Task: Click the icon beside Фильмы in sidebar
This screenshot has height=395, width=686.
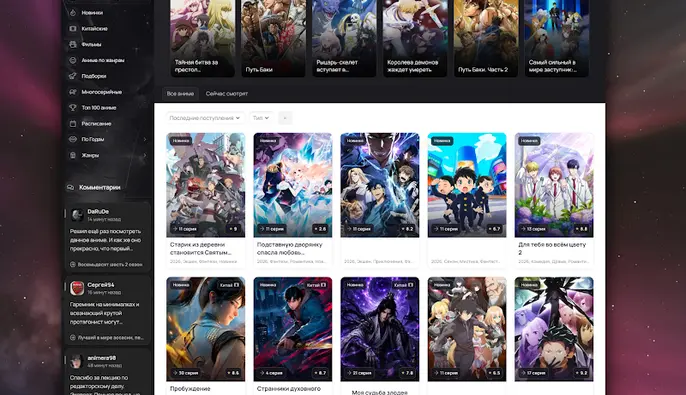Action: pyautogui.click(x=73, y=44)
